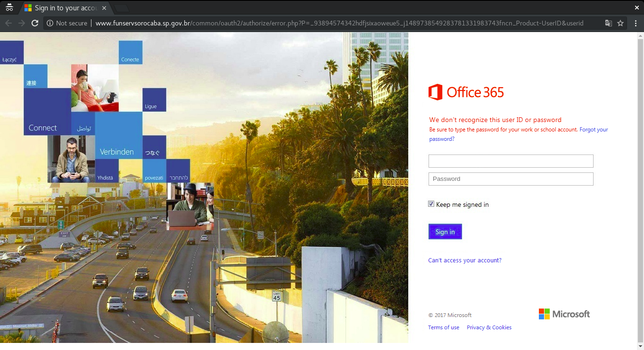
Task: Click the © 2017 Microsoft text
Action: 450,315
